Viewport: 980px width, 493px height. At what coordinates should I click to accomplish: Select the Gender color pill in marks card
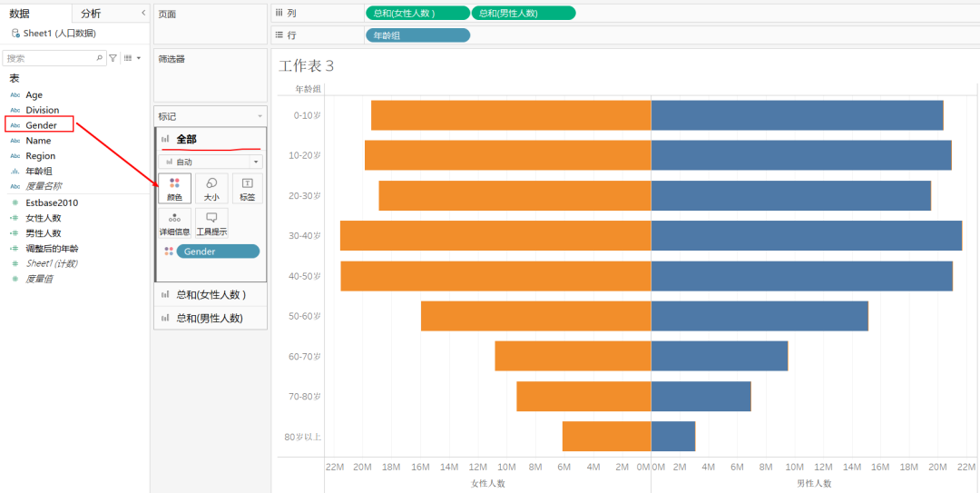[x=218, y=251]
